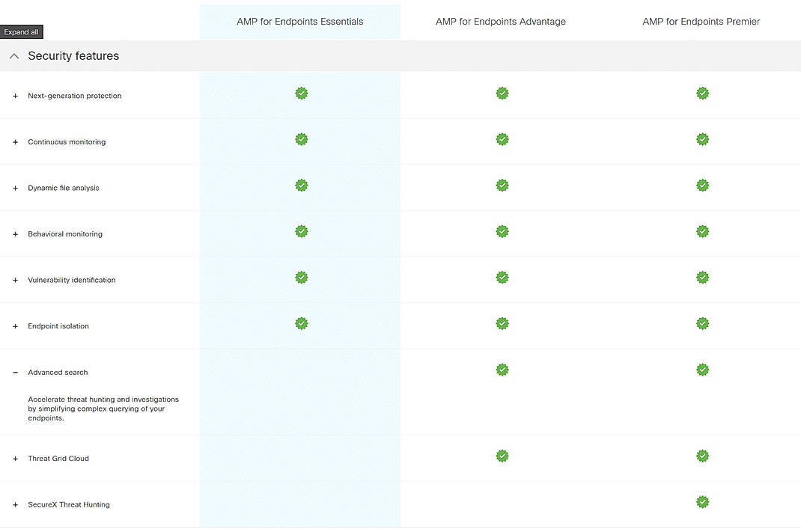
Task: Expand the Continuous monitoring row
Action: click(15, 142)
